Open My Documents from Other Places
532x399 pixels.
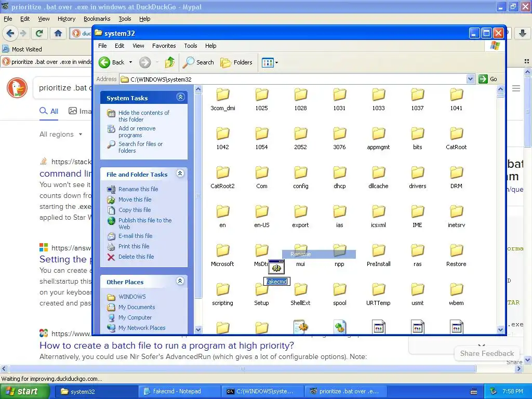point(137,307)
